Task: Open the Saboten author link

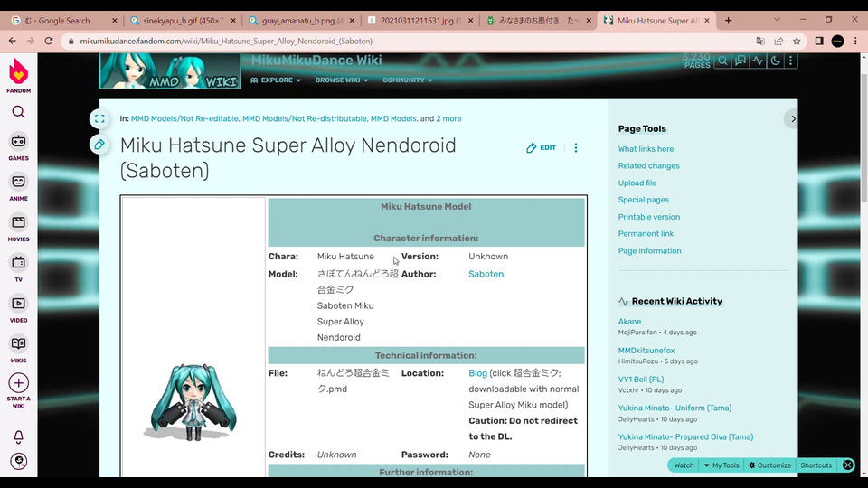Action: tap(486, 274)
